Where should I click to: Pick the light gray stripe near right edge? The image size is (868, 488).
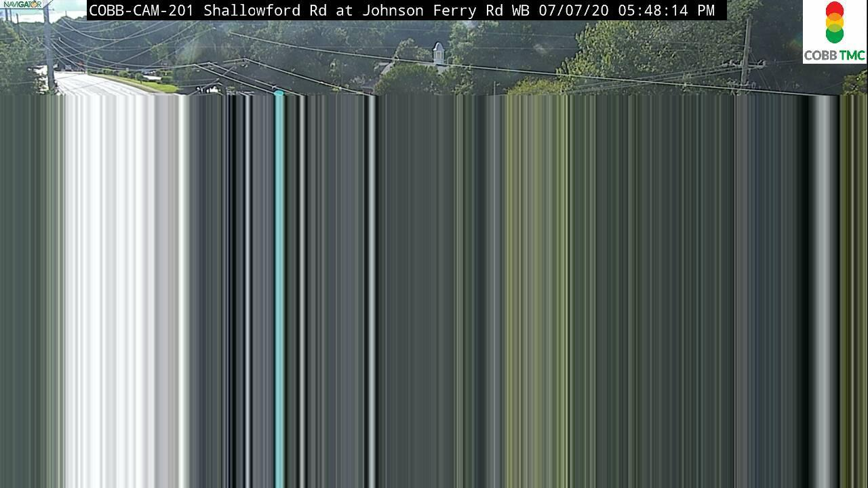tap(825, 291)
